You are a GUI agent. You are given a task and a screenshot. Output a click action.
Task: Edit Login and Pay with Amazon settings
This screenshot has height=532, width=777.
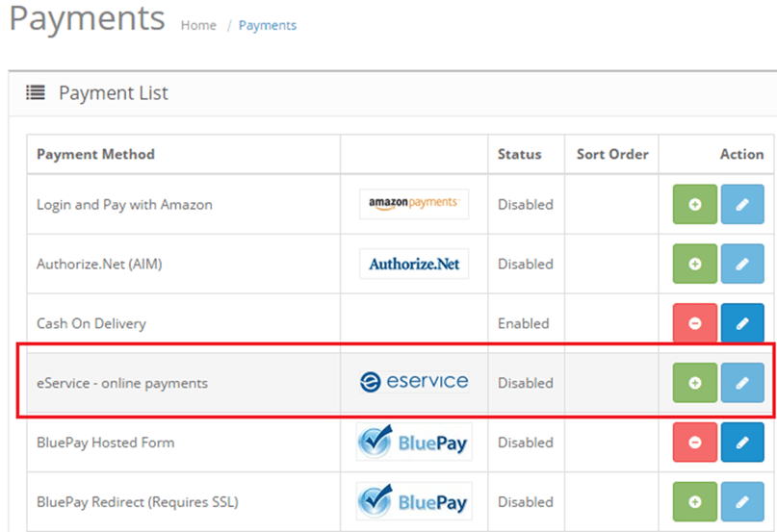click(x=742, y=204)
